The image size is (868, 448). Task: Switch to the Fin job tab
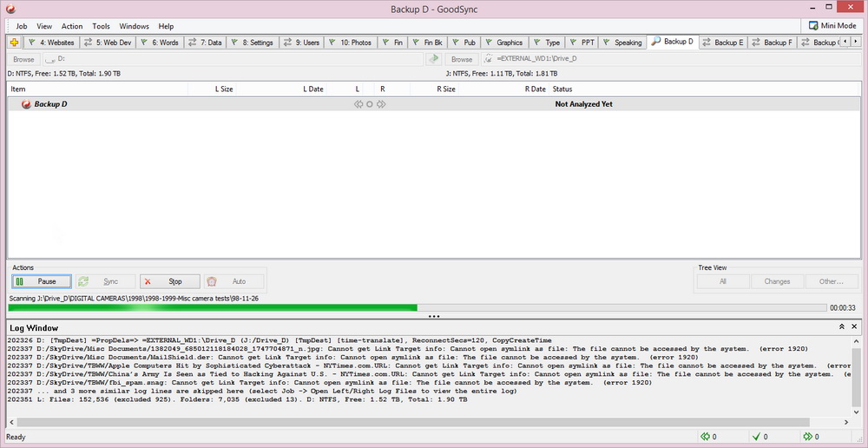(x=392, y=43)
